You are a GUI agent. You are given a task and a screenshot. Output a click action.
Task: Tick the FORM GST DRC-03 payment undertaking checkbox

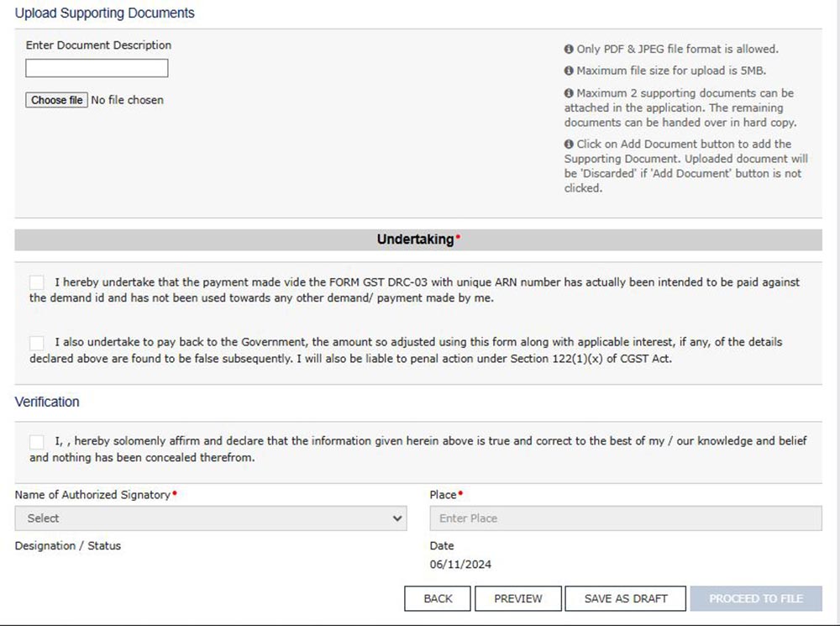[37, 282]
